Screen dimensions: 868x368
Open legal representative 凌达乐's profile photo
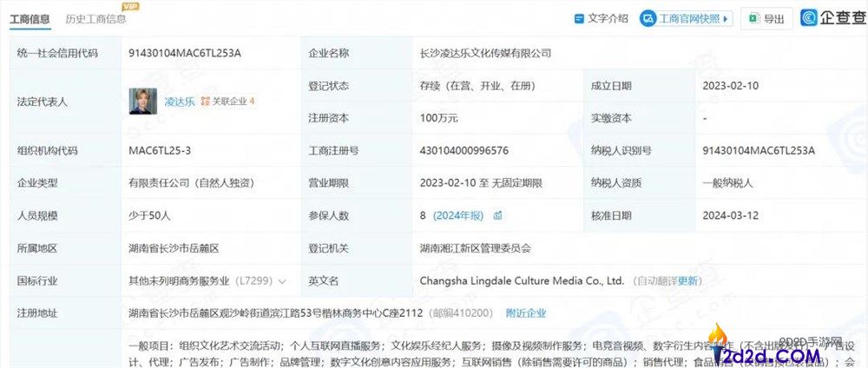pos(143,102)
